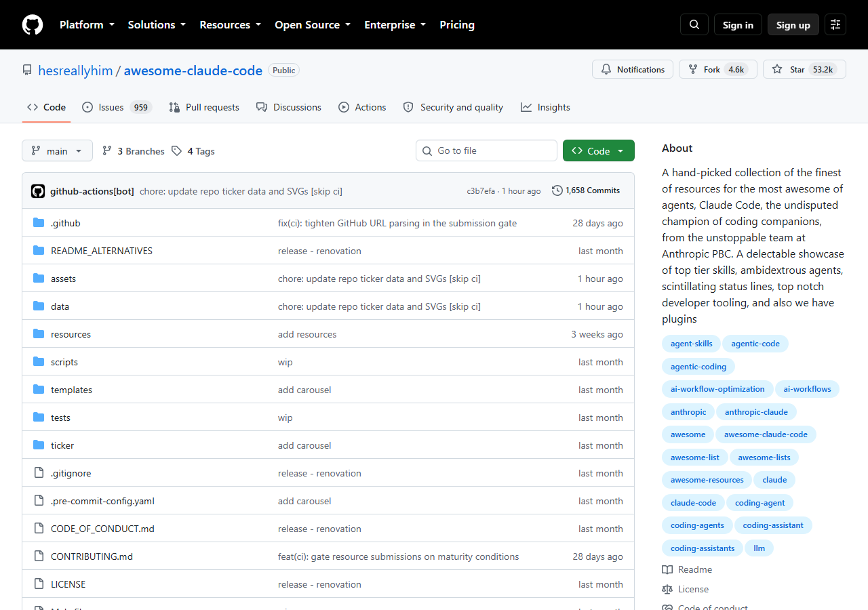The image size is (868, 610).
Task: Fork the repository with the Fork button
Action: 718,69
